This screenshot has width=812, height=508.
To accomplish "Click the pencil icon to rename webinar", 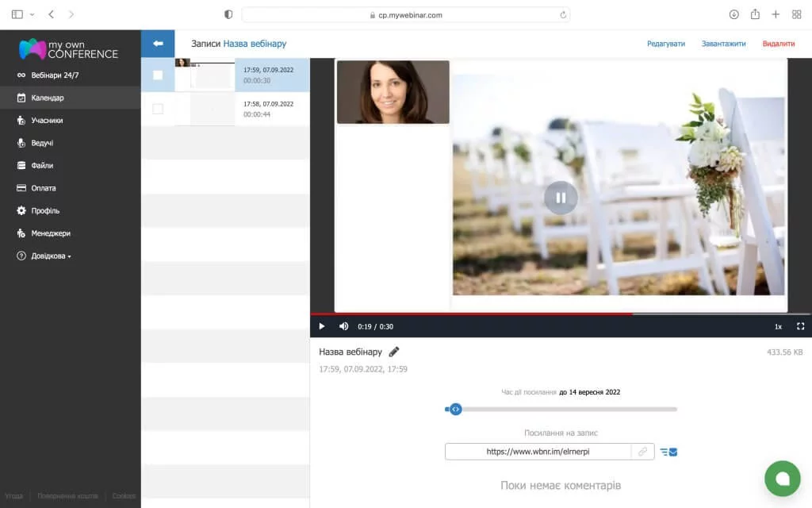I will 394,352.
